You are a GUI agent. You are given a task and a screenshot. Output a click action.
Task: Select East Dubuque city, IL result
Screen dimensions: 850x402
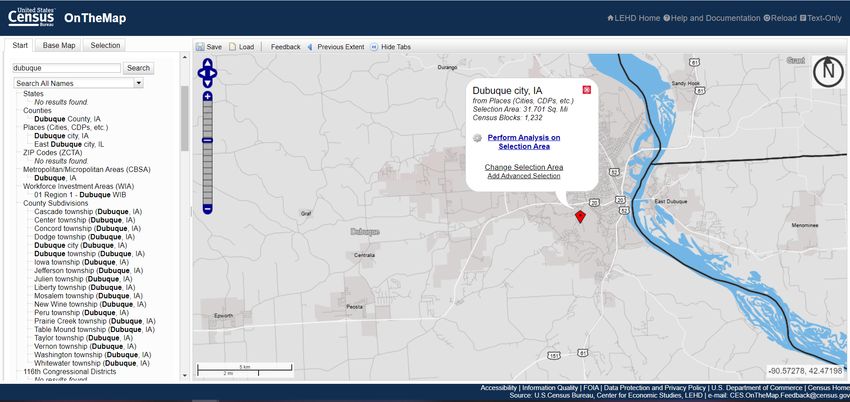click(69, 144)
